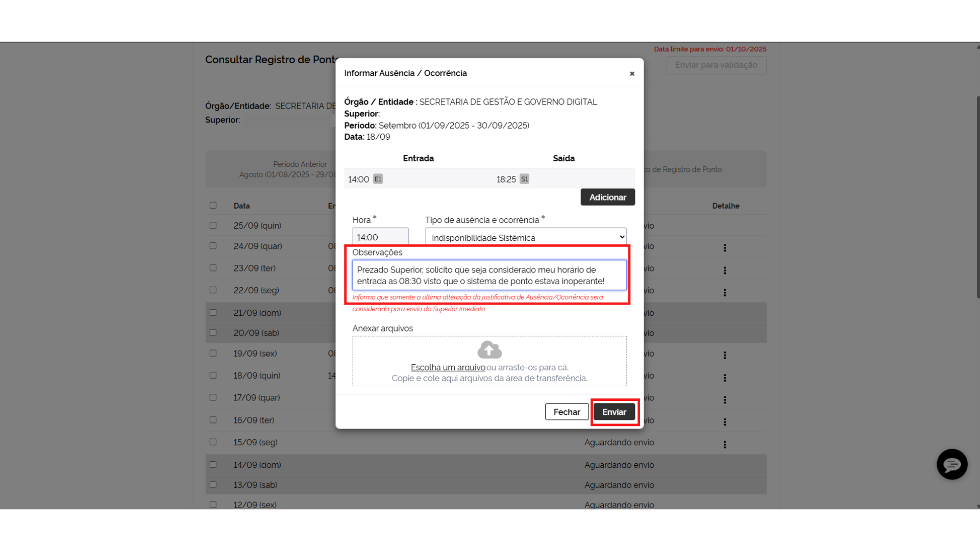Screen dimensions: 980x551
Task: Click the cloud upload icon
Action: tap(489, 350)
